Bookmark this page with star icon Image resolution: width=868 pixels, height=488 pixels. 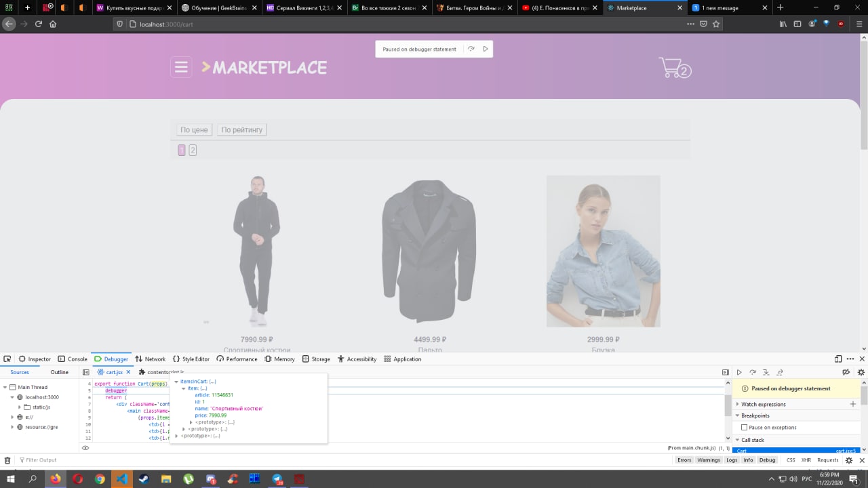click(716, 24)
